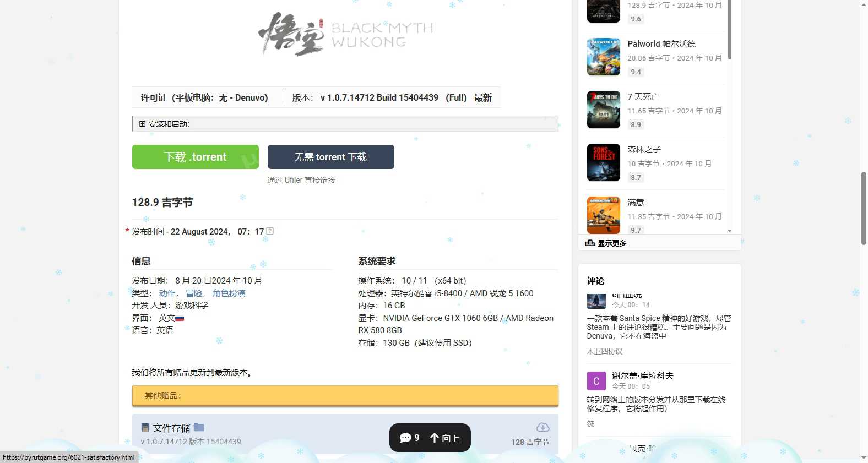Click the 向上 up-arrow button
This screenshot has height=463, width=868.
coord(445,438)
